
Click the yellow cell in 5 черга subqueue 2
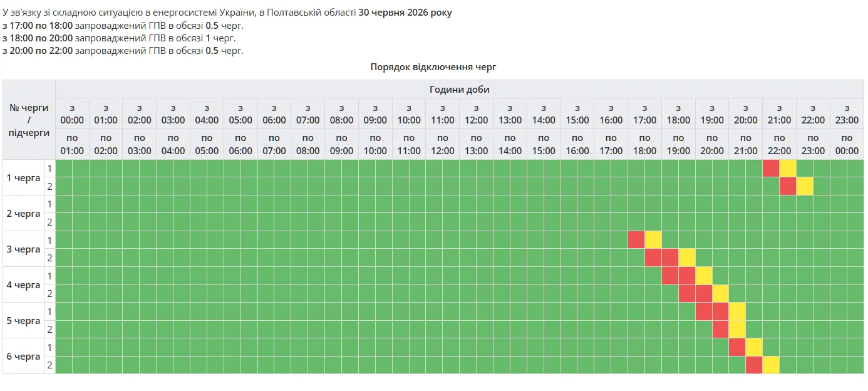(737, 329)
